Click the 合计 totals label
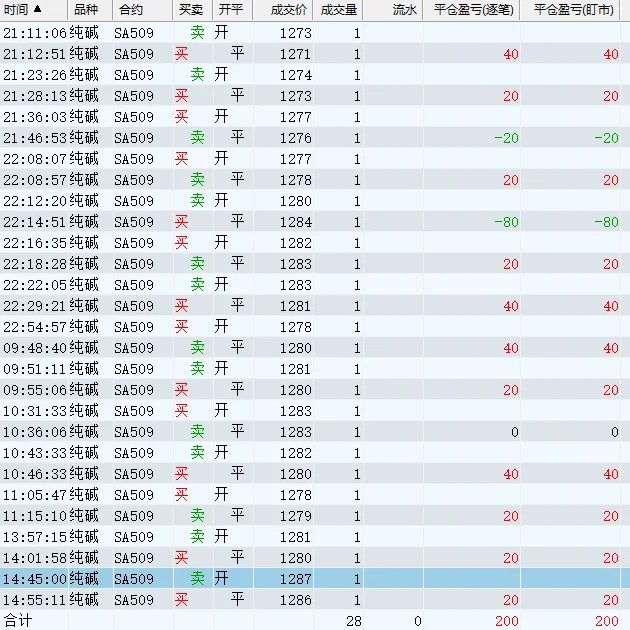This screenshot has width=630, height=630. tap(18, 620)
